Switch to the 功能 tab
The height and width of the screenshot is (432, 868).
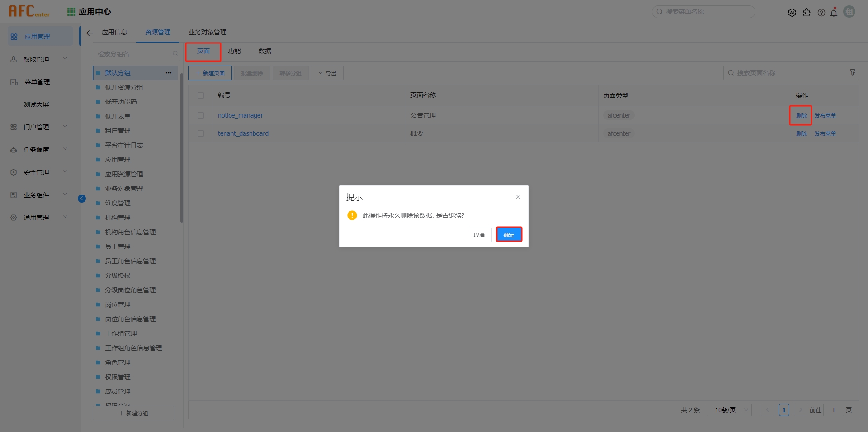tap(234, 52)
